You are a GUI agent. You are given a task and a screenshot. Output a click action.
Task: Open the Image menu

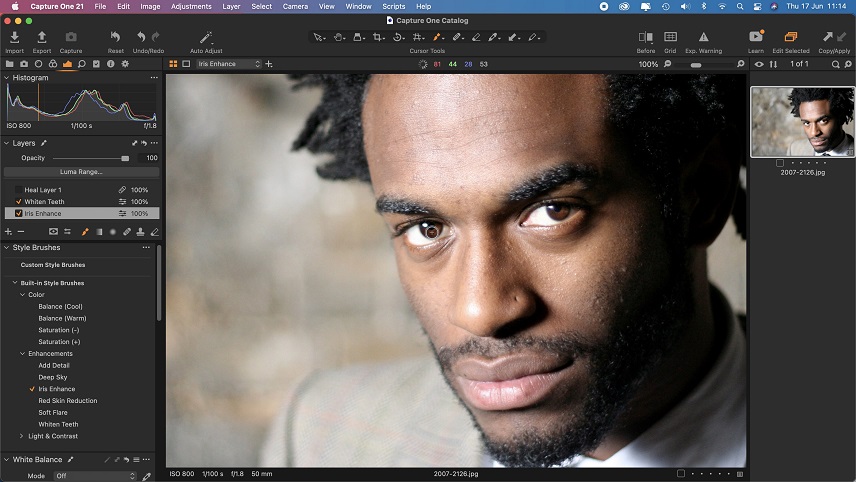pyautogui.click(x=150, y=7)
